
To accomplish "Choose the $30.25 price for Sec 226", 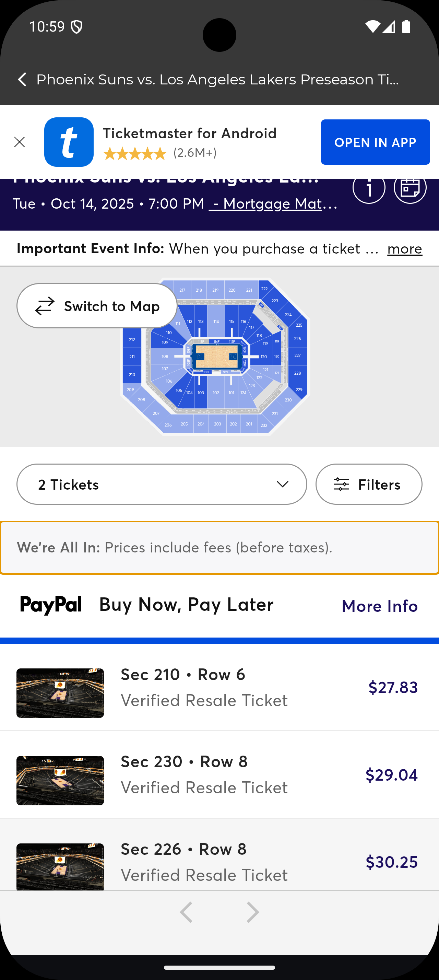I will point(391,862).
